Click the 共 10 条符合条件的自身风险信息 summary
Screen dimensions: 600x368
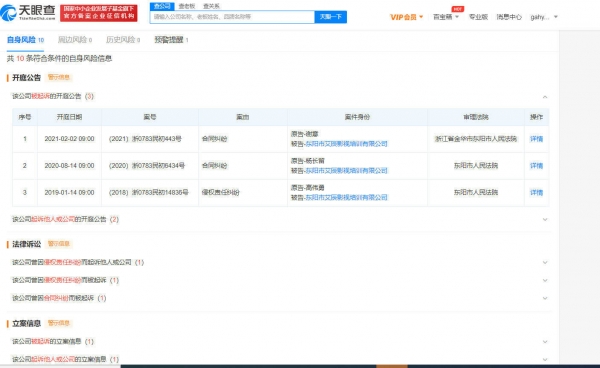tap(59, 59)
